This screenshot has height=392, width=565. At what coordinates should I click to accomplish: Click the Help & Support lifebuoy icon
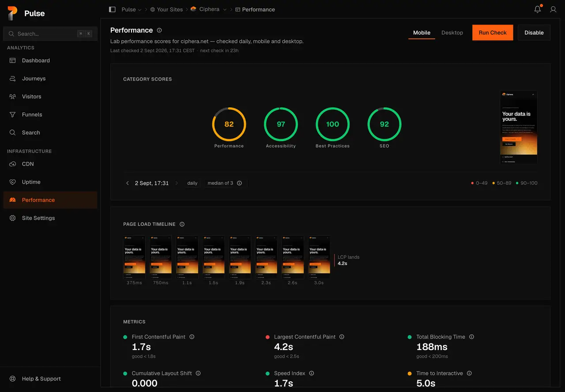click(13, 379)
